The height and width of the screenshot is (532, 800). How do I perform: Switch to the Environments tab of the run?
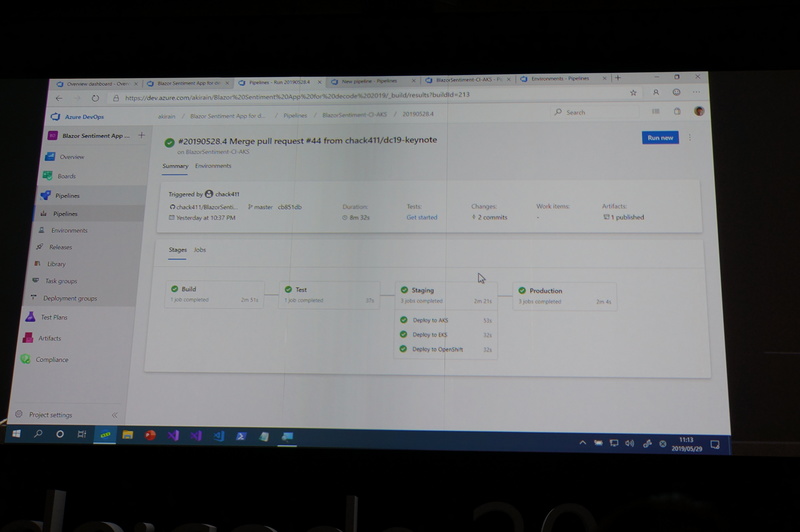click(213, 166)
